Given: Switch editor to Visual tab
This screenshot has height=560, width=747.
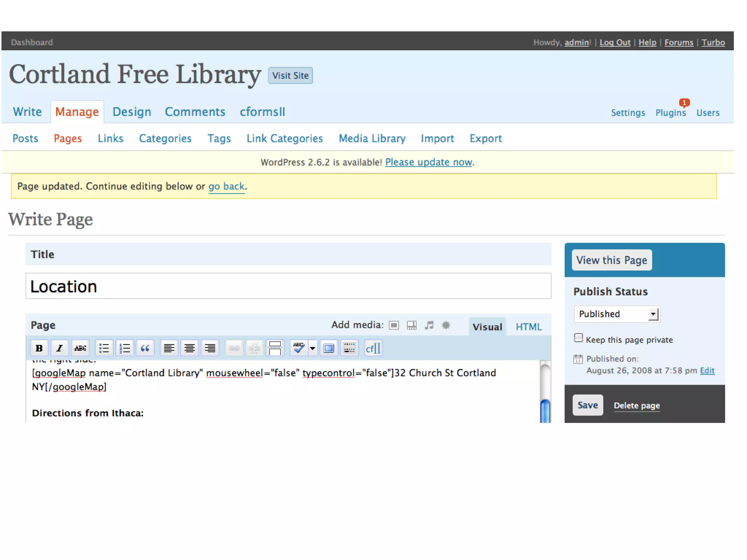Looking at the screenshot, I should 487,327.
